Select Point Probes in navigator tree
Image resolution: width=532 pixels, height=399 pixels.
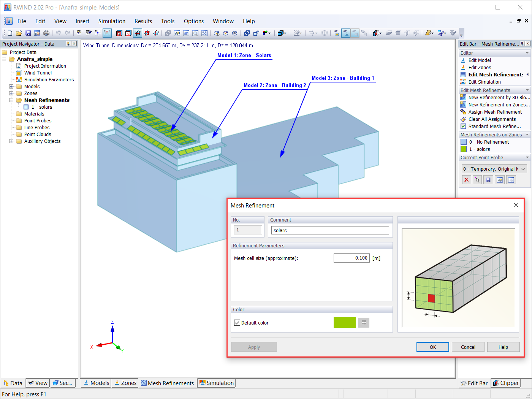click(x=38, y=121)
